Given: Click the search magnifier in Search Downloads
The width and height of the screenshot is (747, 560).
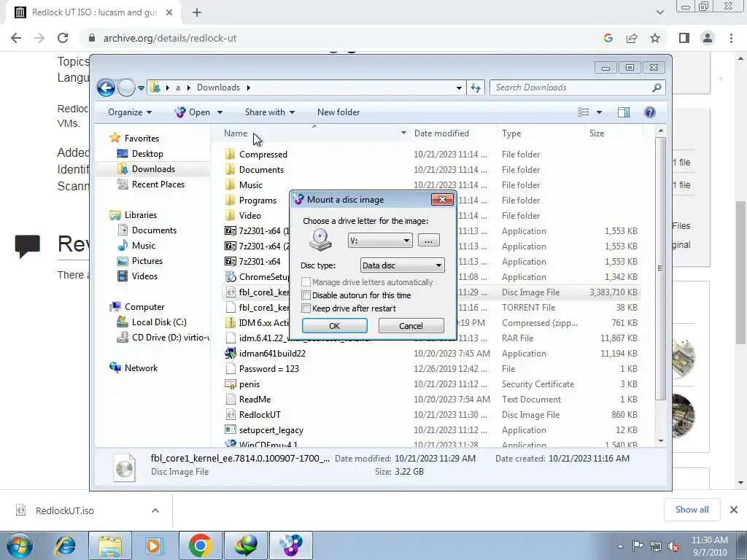Looking at the screenshot, I should tap(657, 87).
